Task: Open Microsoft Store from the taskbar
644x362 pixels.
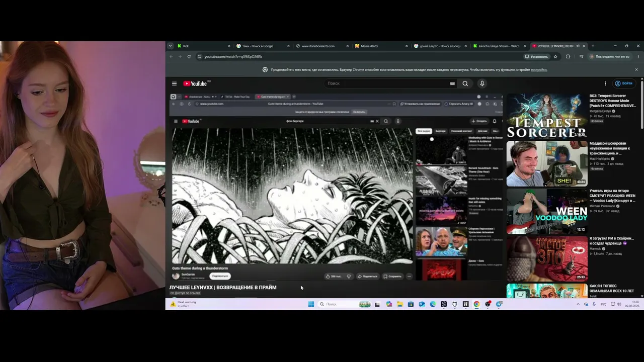Action: click(x=411, y=304)
